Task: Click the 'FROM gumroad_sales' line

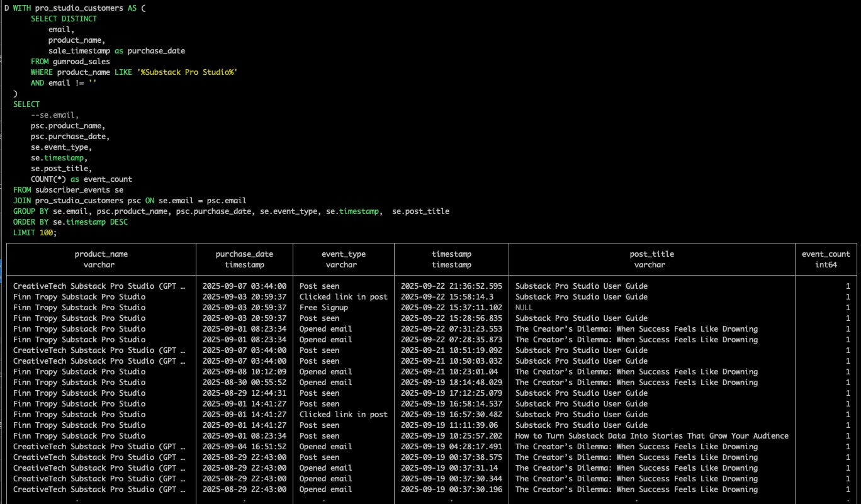Action: (x=70, y=62)
